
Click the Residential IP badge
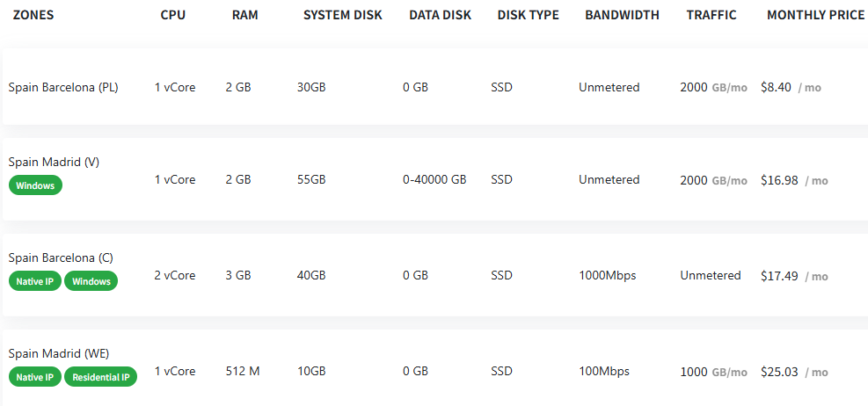tap(101, 377)
